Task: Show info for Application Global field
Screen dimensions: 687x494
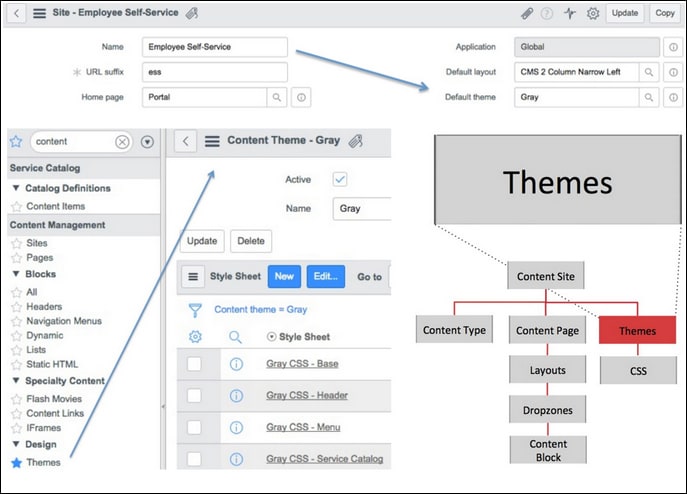Action: pyautogui.click(x=673, y=47)
